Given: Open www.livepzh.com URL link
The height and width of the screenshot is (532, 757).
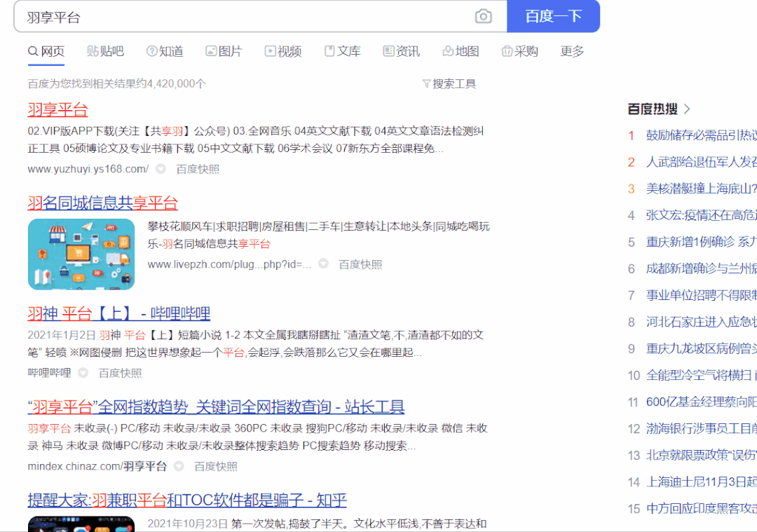Looking at the screenshot, I should pyautogui.click(x=229, y=264).
